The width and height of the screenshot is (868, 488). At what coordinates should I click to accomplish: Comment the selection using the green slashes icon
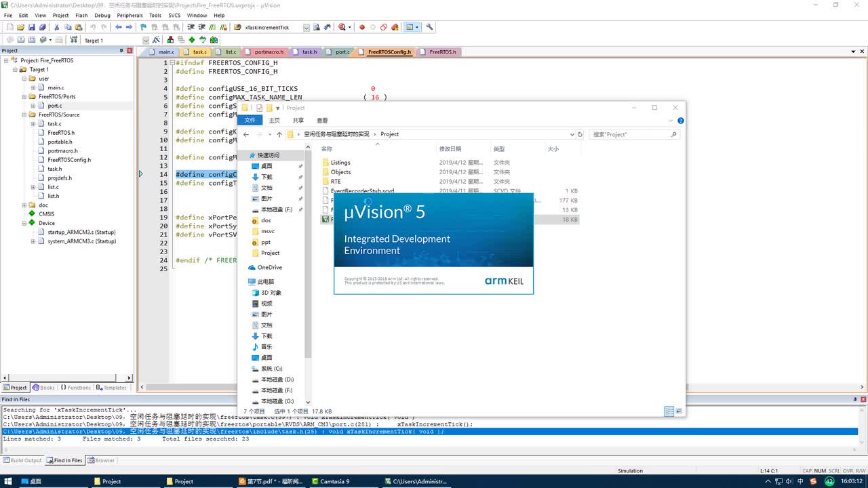212,27
